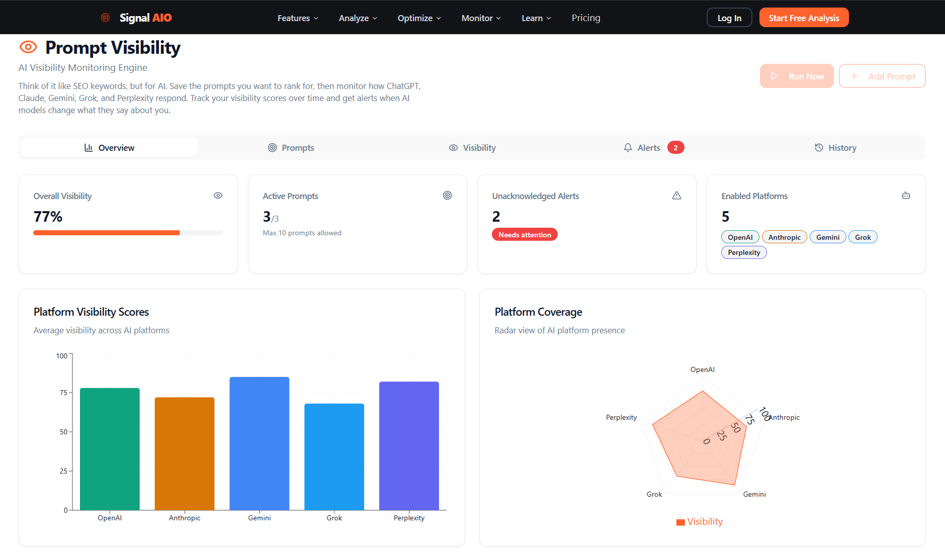Click the Signal AIO logo icon
Image resolution: width=945 pixels, height=560 pixels.
[x=105, y=18]
